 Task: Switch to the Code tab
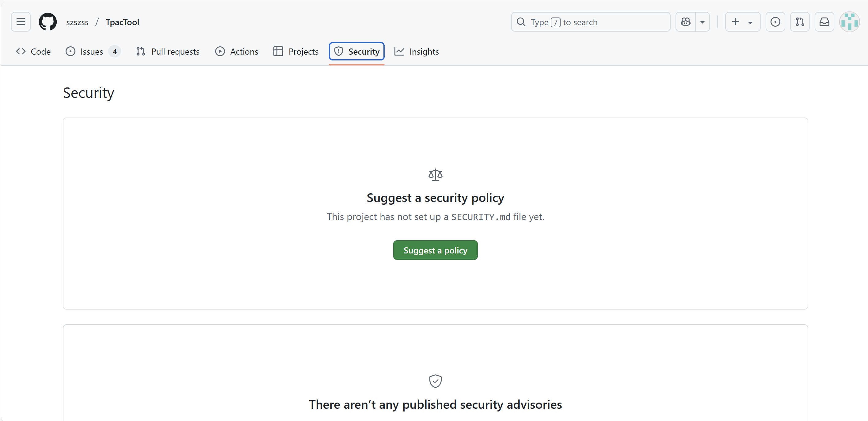point(33,52)
